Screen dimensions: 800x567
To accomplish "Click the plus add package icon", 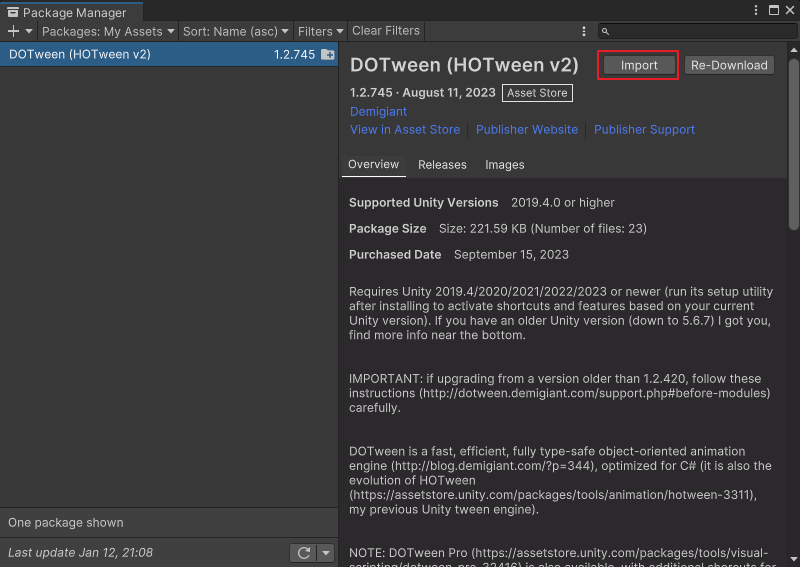I will tap(13, 31).
